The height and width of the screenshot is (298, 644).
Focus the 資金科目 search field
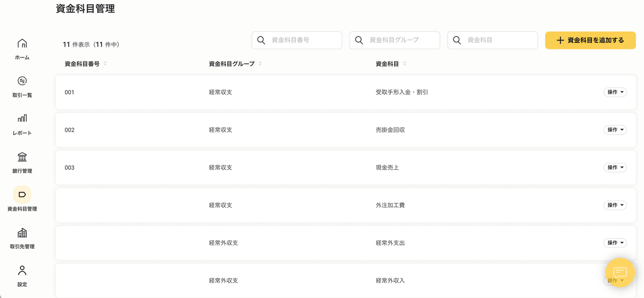pyautogui.click(x=493, y=40)
